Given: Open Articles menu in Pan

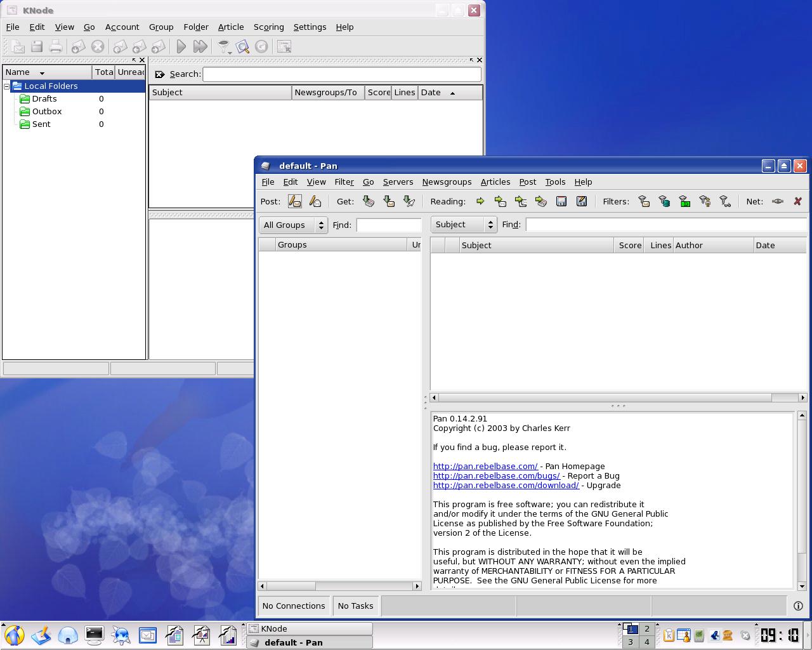Looking at the screenshot, I should coord(495,182).
